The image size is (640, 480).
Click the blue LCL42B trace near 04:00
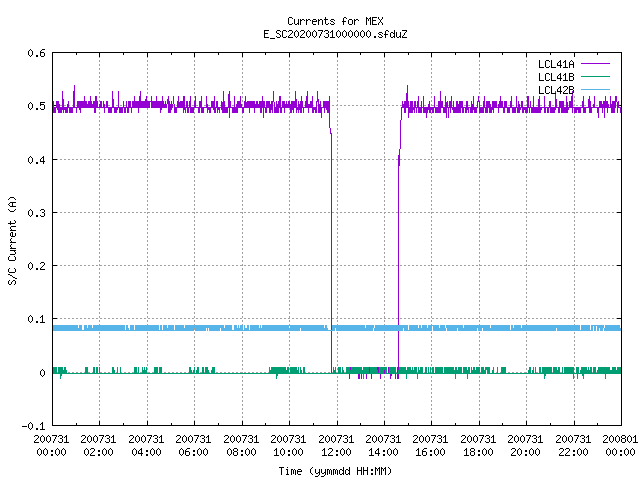[x=147, y=328]
